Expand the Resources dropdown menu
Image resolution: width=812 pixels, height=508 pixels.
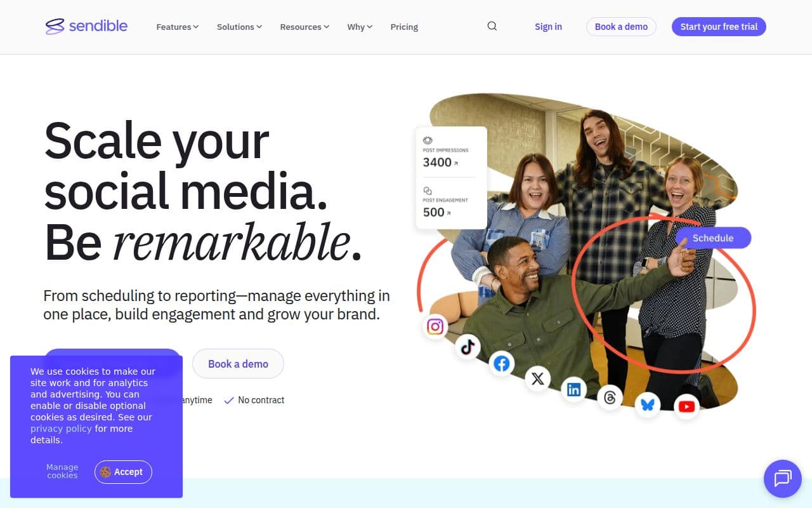[x=304, y=27]
